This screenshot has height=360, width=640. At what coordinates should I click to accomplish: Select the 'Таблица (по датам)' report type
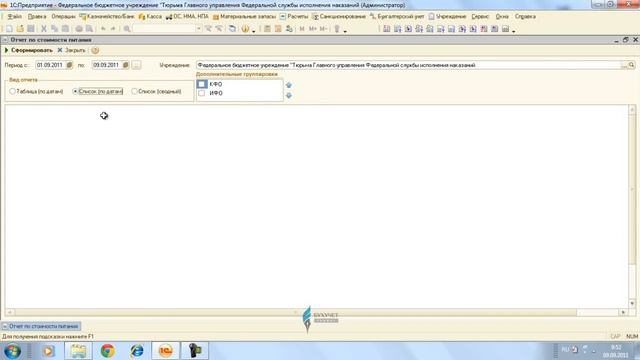(x=36, y=91)
